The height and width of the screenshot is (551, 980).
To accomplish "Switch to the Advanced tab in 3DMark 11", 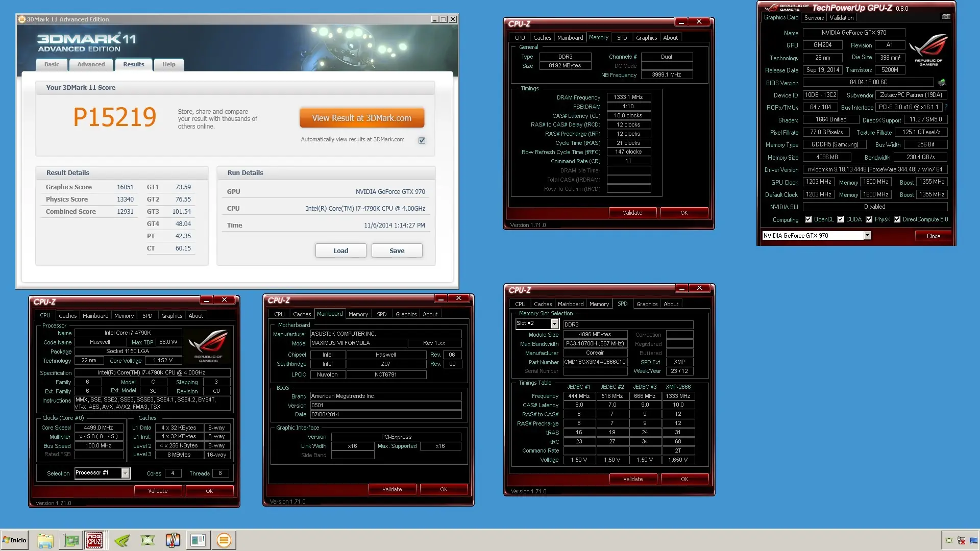I will tap(91, 64).
